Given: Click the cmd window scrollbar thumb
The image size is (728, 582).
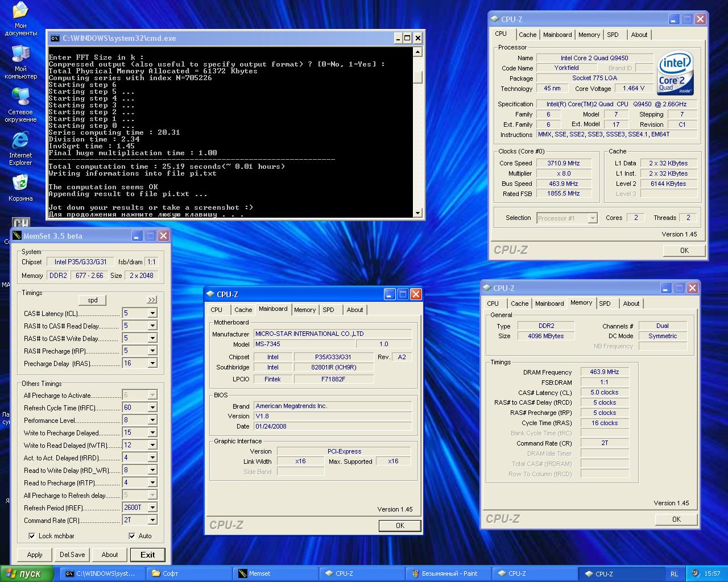Looking at the screenshot, I should click(418, 78).
